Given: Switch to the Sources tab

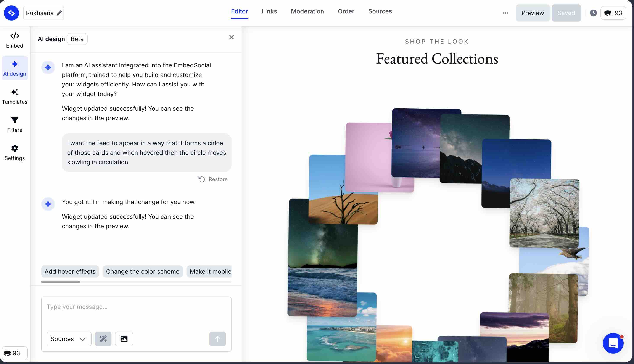Looking at the screenshot, I should coord(380,11).
